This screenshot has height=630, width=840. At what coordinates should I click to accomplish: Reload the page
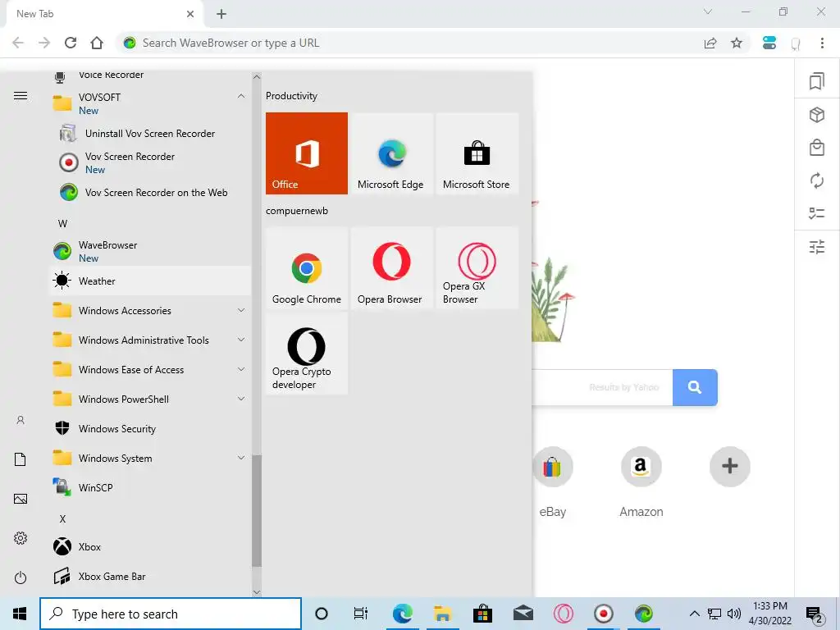pos(71,43)
